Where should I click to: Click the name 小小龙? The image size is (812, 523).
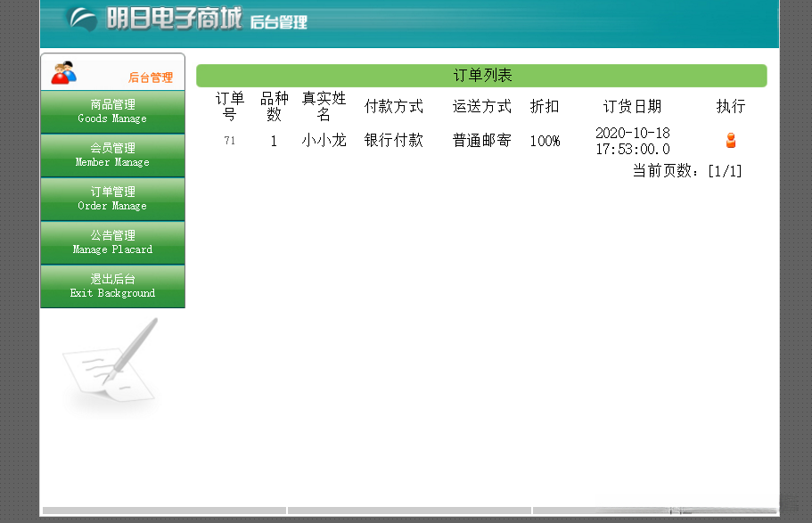(x=324, y=141)
